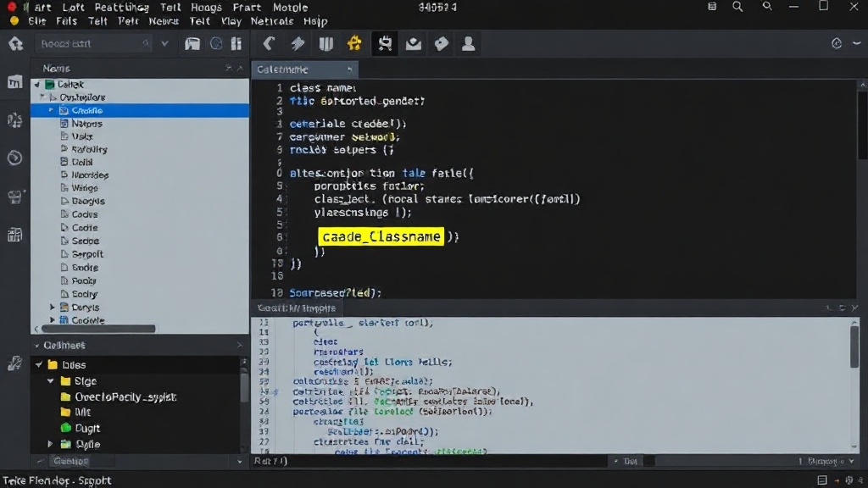This screenshot has height=488, width=868.
Task: Open the first left sidebar panel icon
Action: click(x=15, y=82)
